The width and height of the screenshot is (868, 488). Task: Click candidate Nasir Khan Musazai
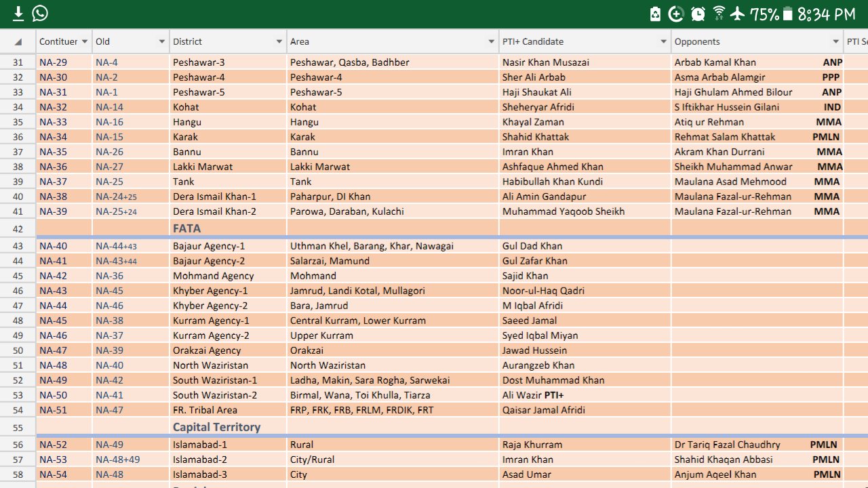585,62
